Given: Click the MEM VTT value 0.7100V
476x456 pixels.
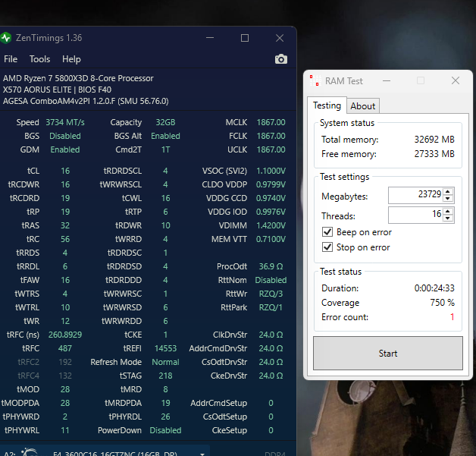Looking at the screenshot, I should pyautogui.click(x=271, y=240).
